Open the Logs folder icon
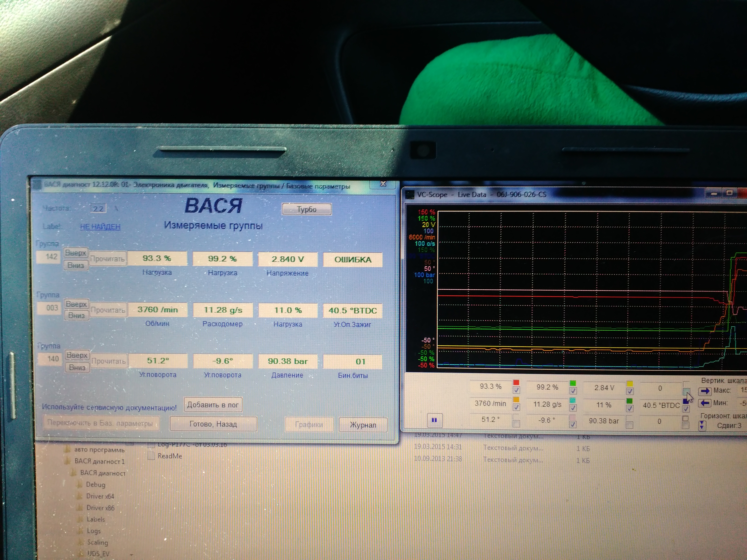 80,531
